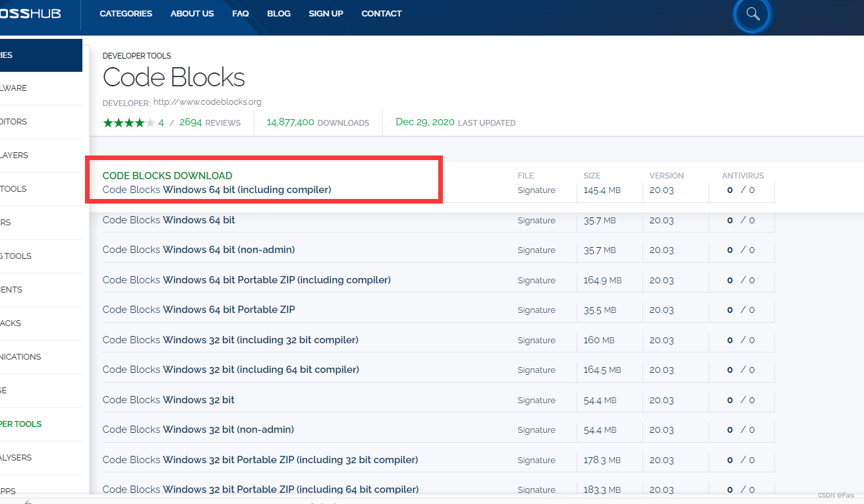Open Signature for the 178.3 MB file

536,461
